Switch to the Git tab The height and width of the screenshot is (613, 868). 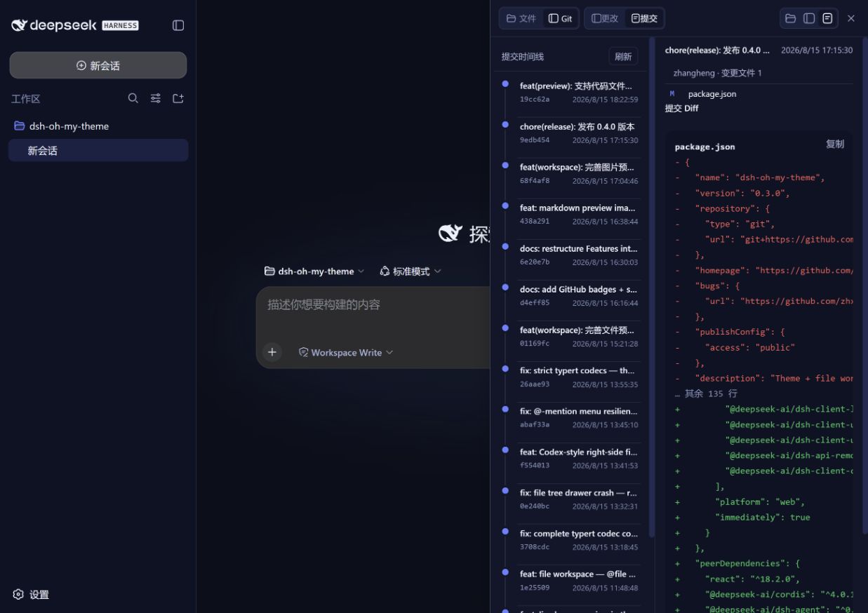[561, 18]
